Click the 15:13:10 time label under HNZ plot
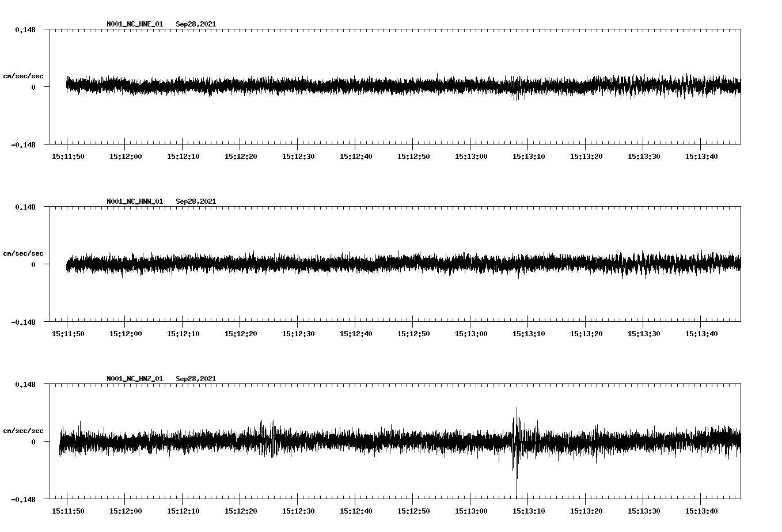 click(x=529, y=511)
